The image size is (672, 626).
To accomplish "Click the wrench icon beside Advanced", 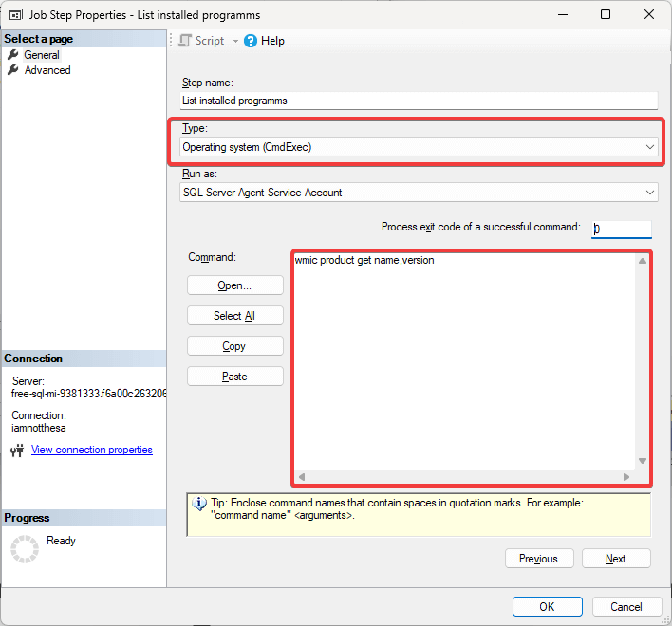I will pos(13,69).
